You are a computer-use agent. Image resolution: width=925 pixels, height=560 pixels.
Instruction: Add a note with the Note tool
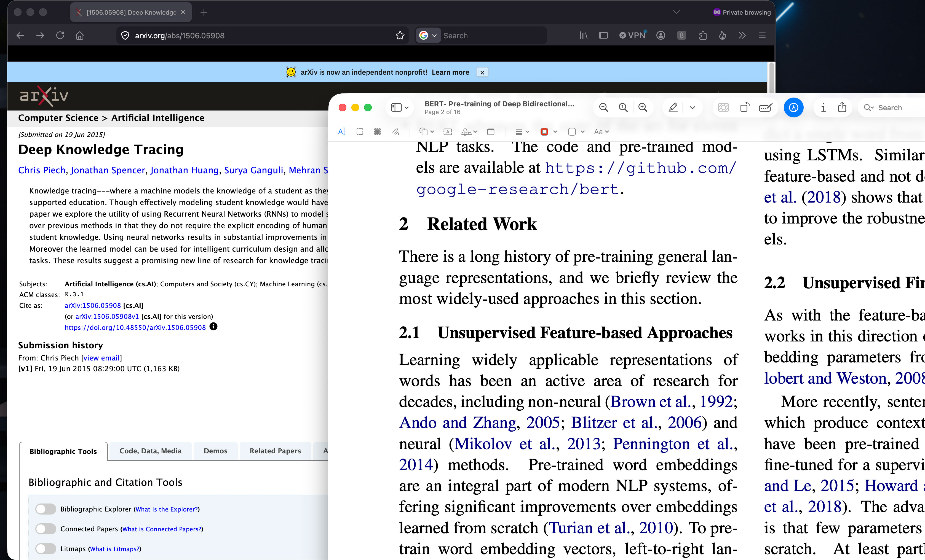pyautogui.click(x=491, y=132)
